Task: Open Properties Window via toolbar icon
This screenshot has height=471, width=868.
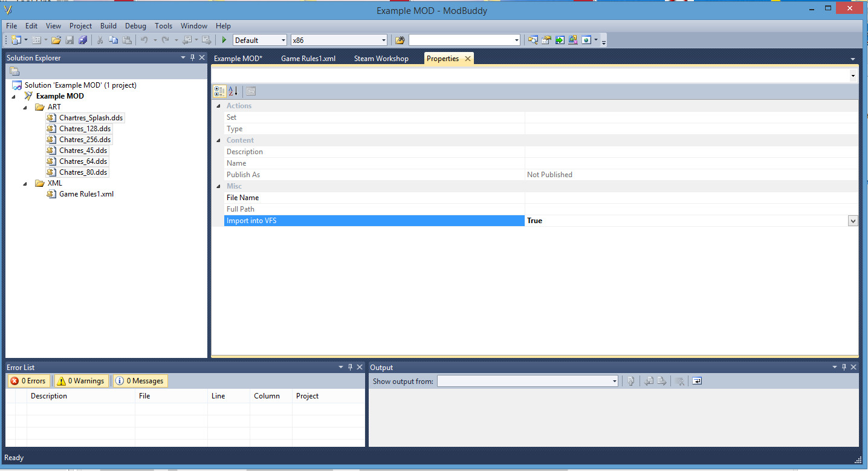Action: coord(546,40)
